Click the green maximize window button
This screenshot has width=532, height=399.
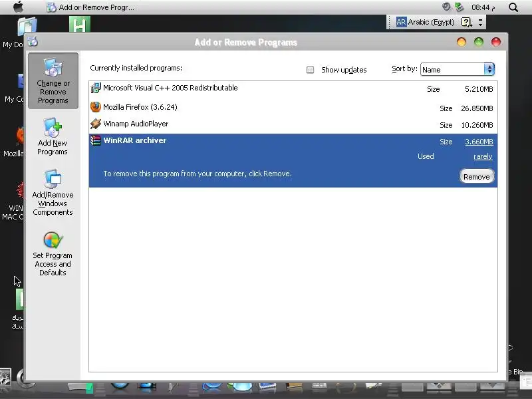[x=479, y=42]
